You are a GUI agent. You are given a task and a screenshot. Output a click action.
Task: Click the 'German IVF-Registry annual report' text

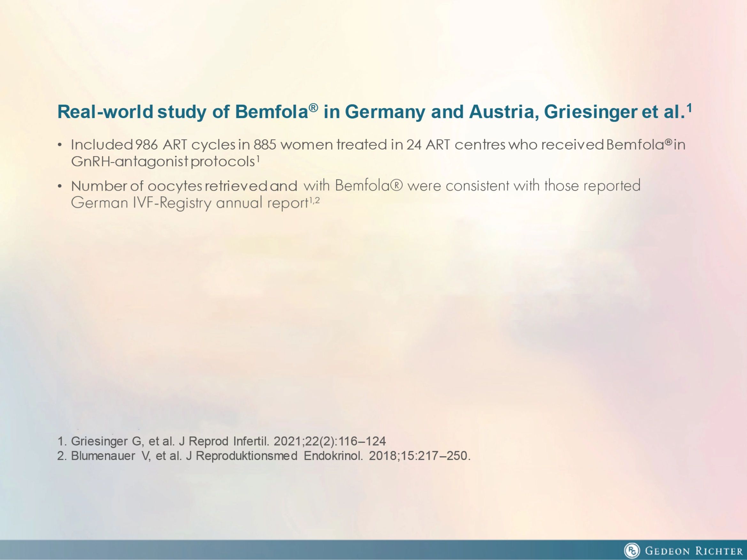tap(189, 203)
